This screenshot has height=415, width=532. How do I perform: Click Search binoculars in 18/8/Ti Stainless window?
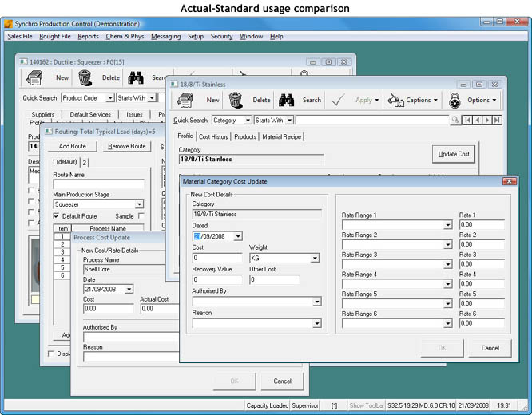point(286,100)
